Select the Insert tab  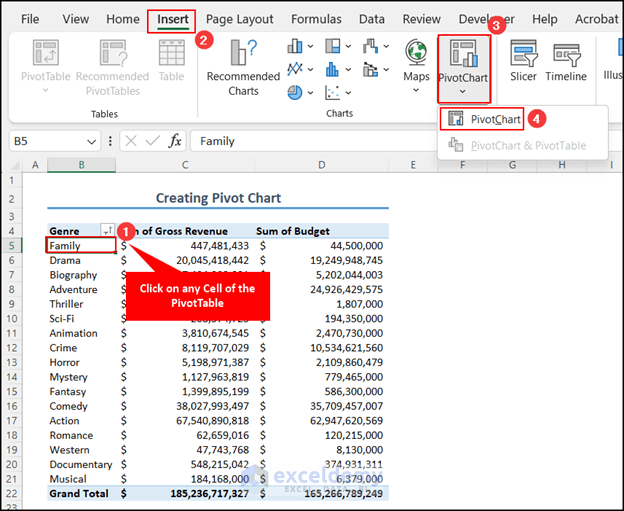[173, 19]
